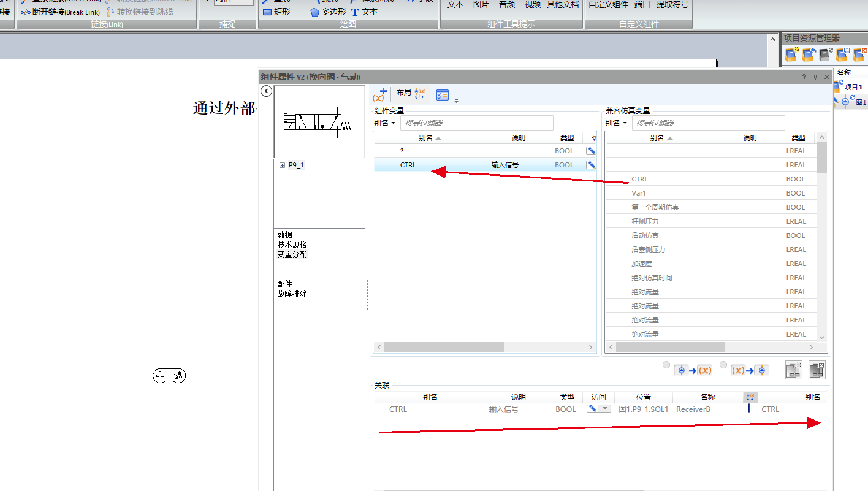Select 杆侧压力 variable row
Image resolution: width=868 pixels, height=491 pixels.
pyautogui.click(x=711, y=221)
